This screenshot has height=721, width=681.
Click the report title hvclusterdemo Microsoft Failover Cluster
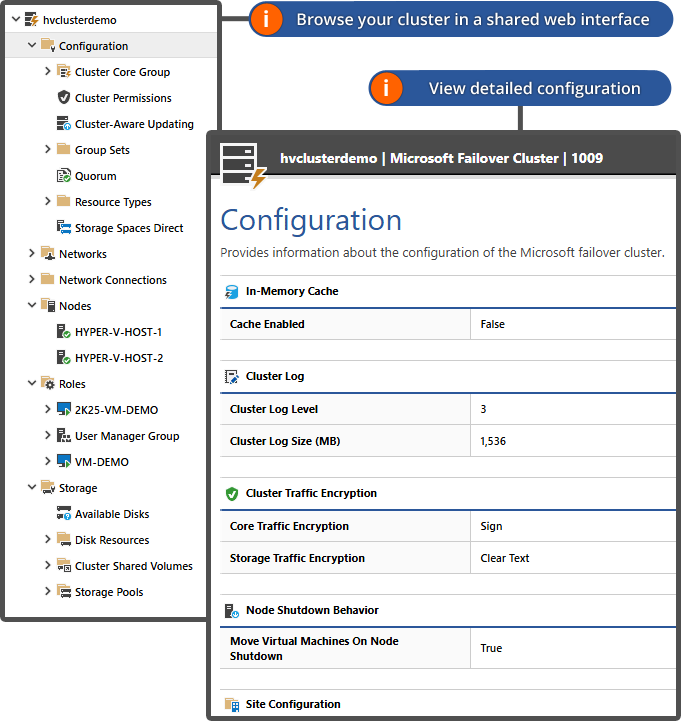point(441,158)
